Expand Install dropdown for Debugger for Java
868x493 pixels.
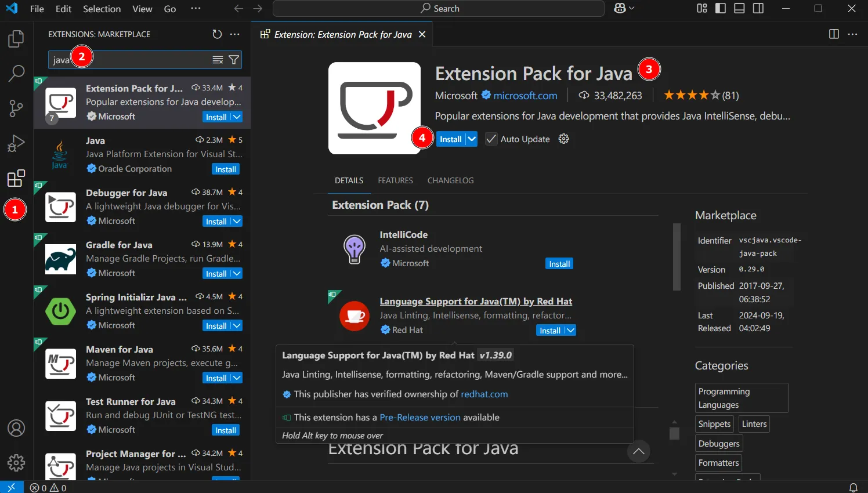click(x=237, y=222)
